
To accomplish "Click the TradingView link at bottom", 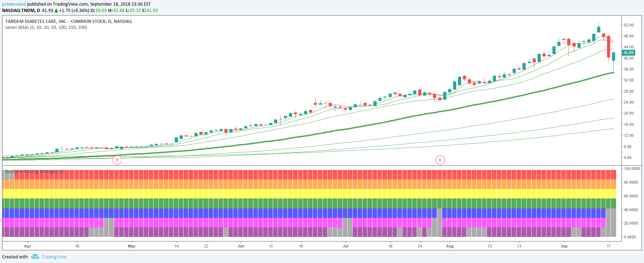I will tap(54, 257).
